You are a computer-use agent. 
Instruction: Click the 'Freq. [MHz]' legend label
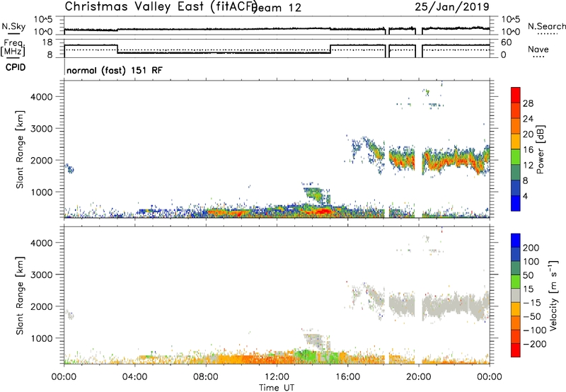click(x=13, y=47)
